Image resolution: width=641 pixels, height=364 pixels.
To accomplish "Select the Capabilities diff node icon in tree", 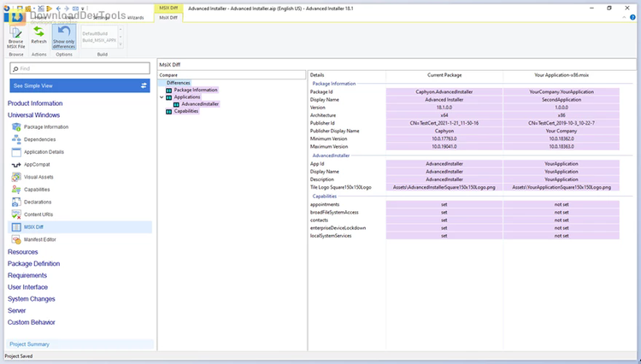I will coord(169,112).
